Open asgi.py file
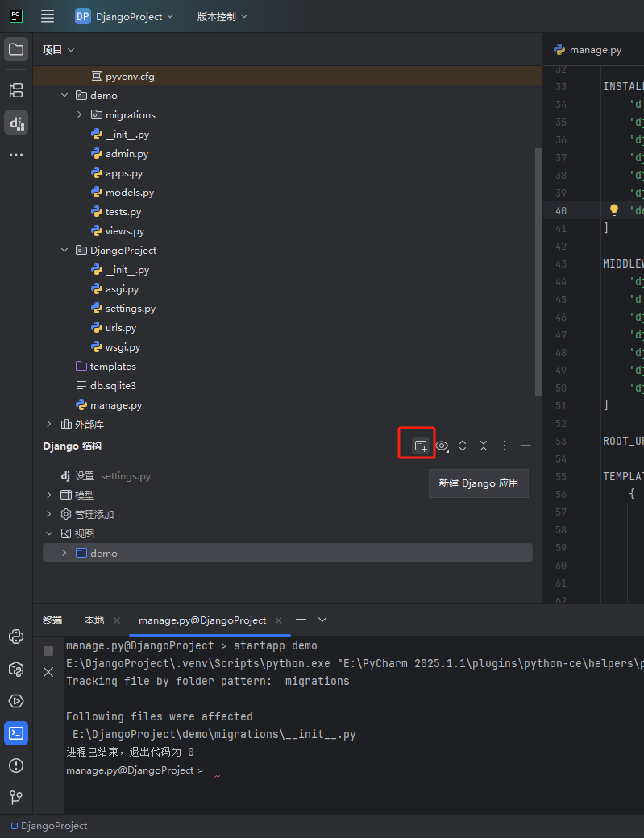This screenshot has width=644, height=838. (x=122, y=289)
